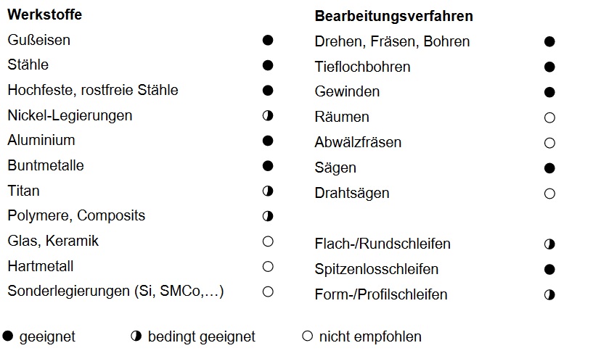Click the filled circle beside Tieflochbohren
601x364 pixels.
tap(549, 67)
